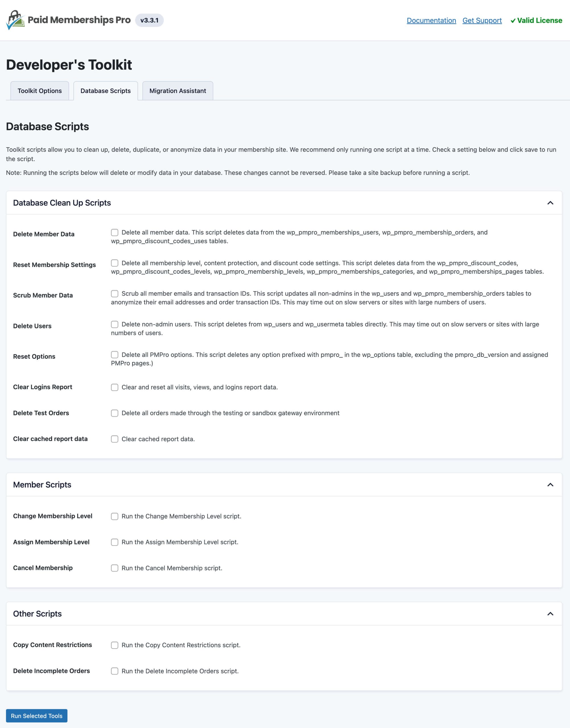Check the Clear Logins Report box
This screenshot has height=728, width=570.
[x=115, y=387]
